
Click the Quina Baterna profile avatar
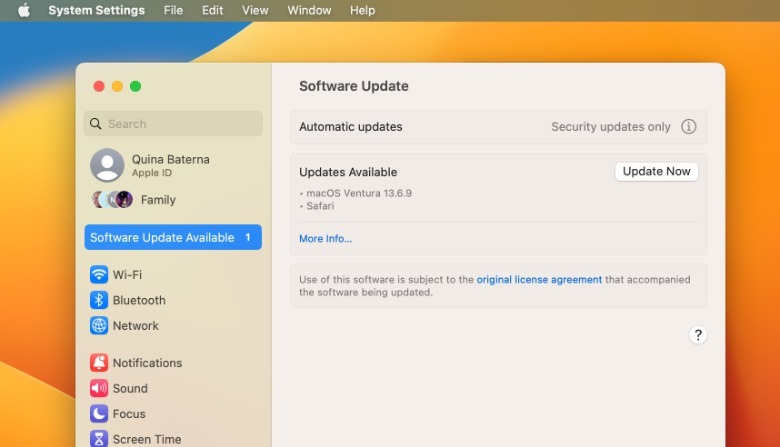(107, 165)
